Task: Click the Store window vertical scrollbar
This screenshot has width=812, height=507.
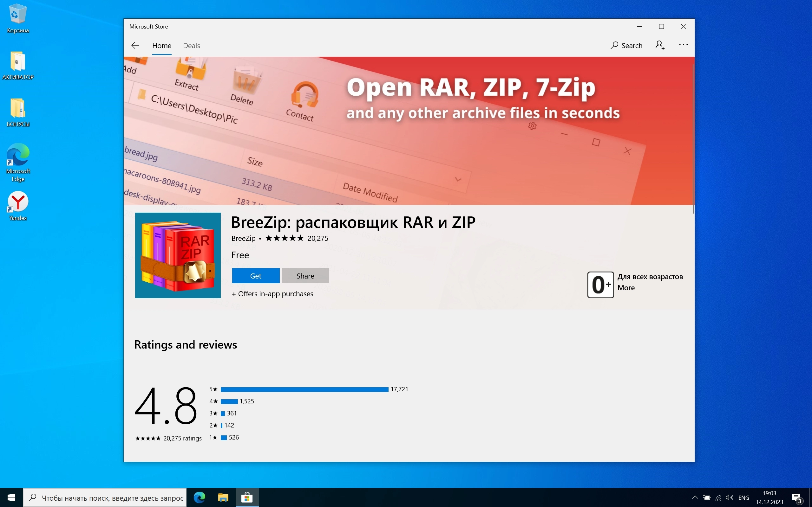Action: point(692,138)
